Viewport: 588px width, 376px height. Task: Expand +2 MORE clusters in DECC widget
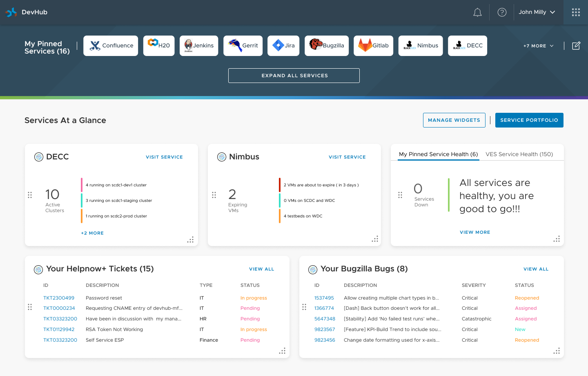[x=92, y=233]
